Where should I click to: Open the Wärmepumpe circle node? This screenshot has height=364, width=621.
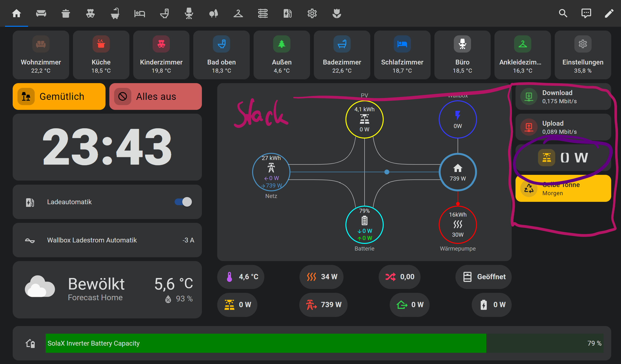(x=458, y=225)
